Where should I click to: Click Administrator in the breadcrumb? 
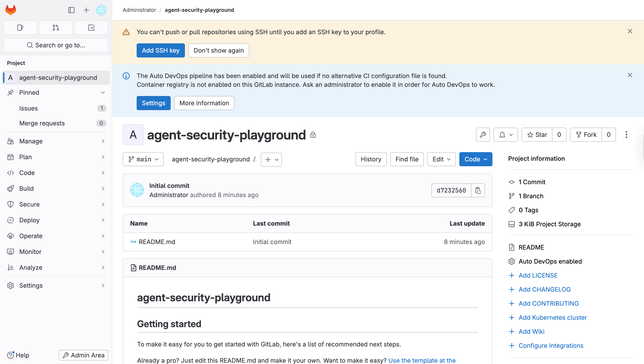point(139,10)
